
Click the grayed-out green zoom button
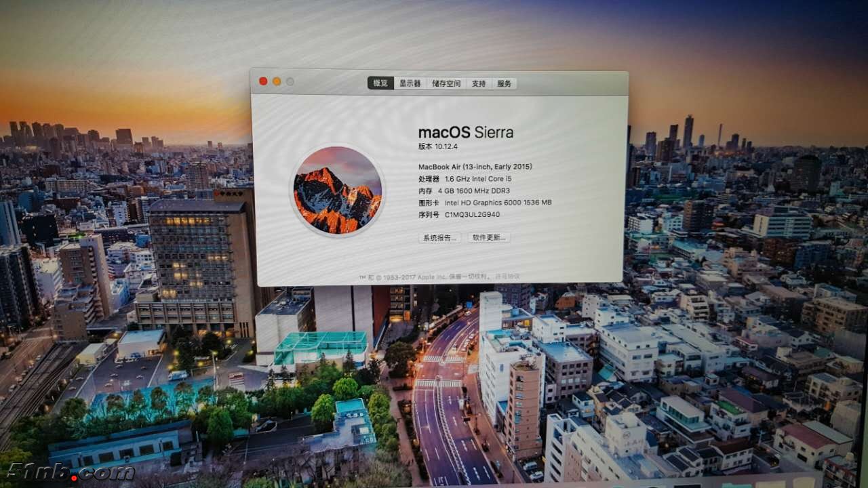pos(291,80)
